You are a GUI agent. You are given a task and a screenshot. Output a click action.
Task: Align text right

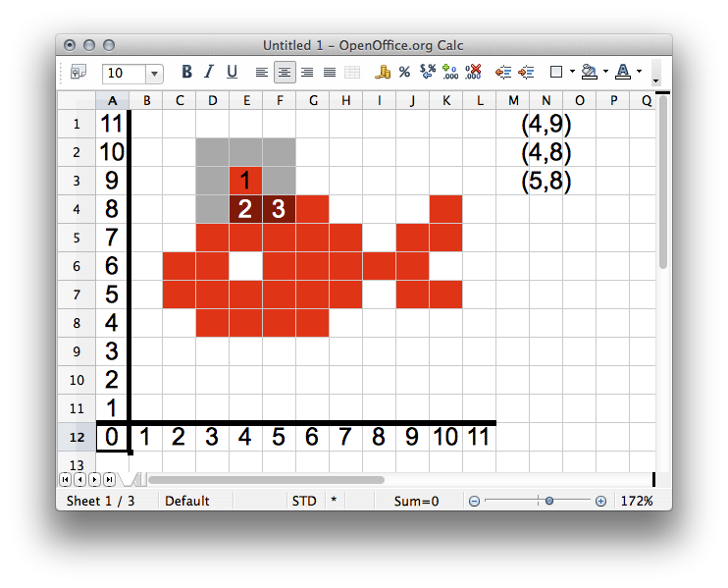pyautogui.click(x=307, y=73)
